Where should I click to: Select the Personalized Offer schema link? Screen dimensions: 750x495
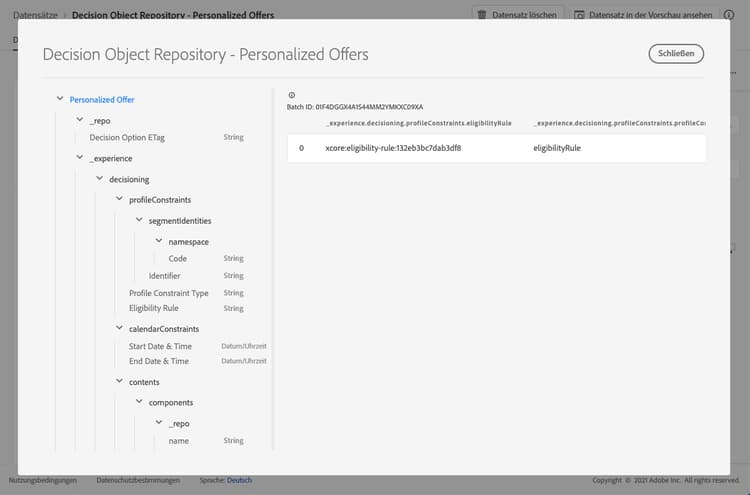pyautogui.click(x=102, y=99)
